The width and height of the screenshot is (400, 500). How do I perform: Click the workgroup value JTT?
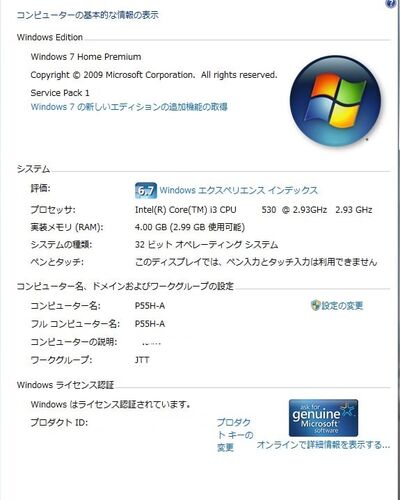[142, 360]
